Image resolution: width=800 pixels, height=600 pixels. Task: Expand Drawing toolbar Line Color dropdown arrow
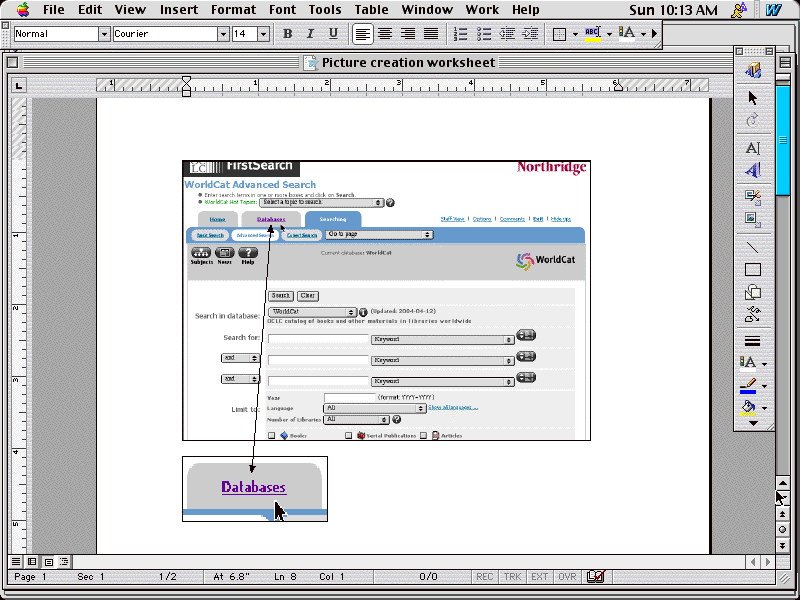tap(764, 386)
